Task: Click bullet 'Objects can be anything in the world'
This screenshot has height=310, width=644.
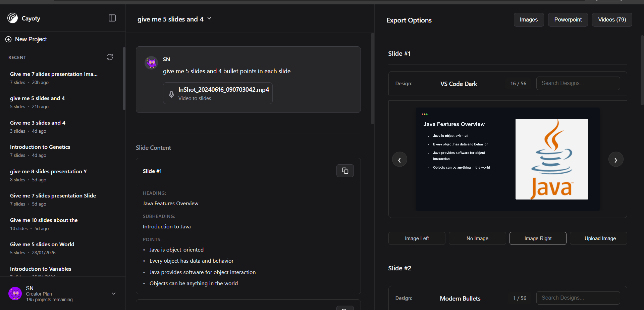Action: pos(194,283)
